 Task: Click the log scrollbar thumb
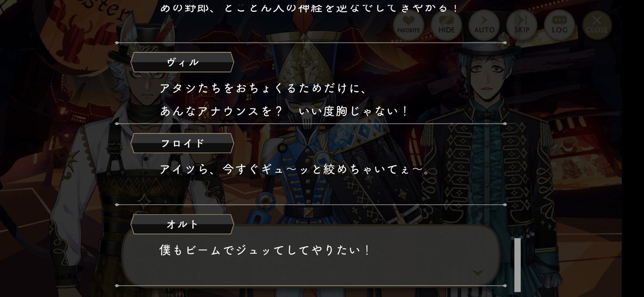tap(517, 265)
